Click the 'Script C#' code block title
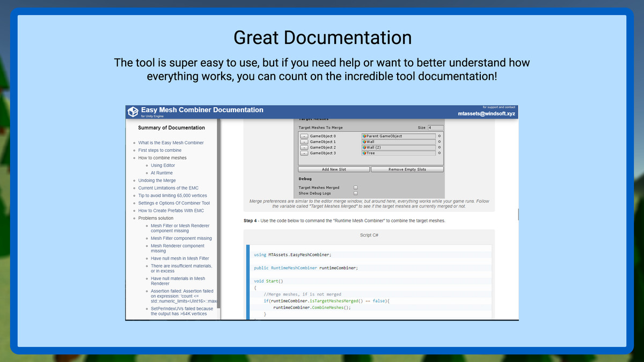The width and height of the screenshot is (644, 362). pyautogui.click(x=369, y=235)
